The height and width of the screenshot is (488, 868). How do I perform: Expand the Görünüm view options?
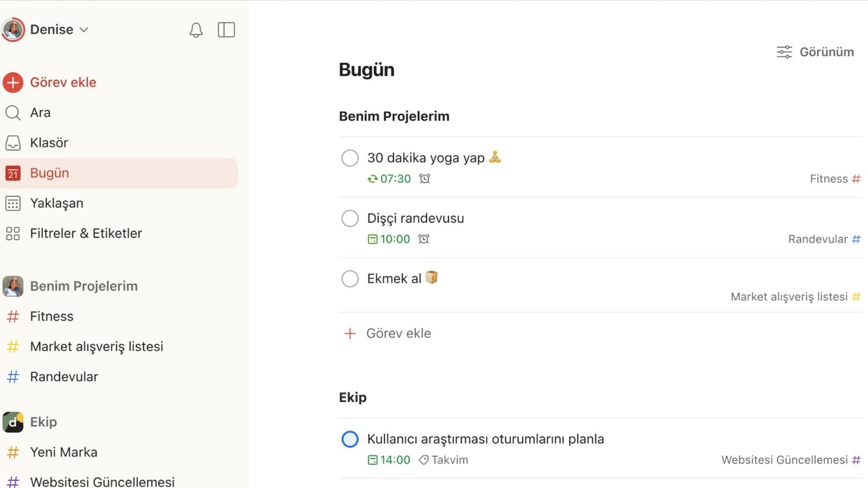(x=815, y=52)
